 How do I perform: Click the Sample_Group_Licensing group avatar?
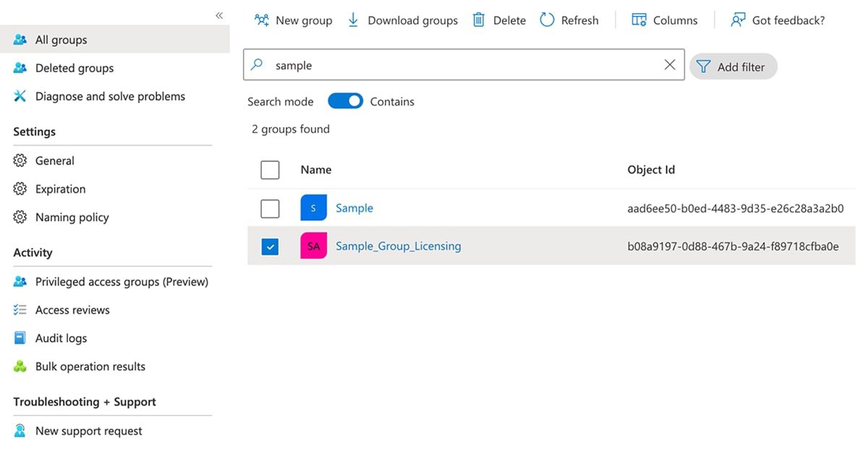pos(313,246)
